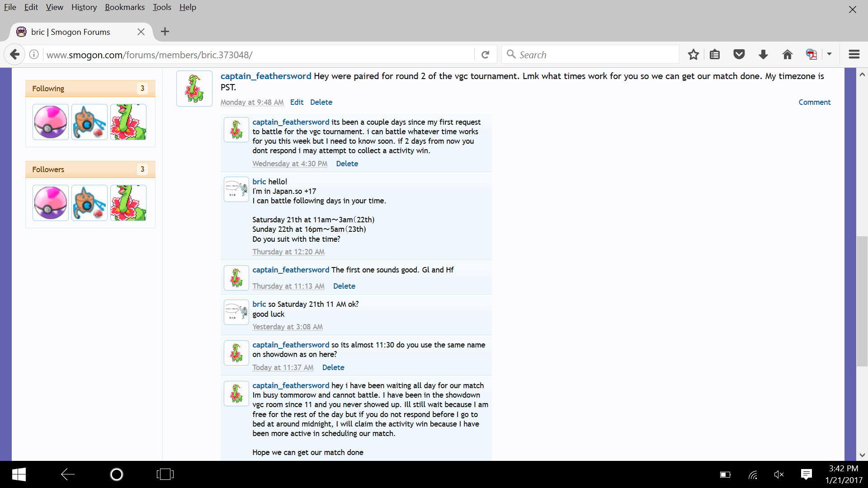Viewport: 868px width, 488px height.
Task: Open the Master Ball avatar under Followers
Action: [x=51, y=203]
